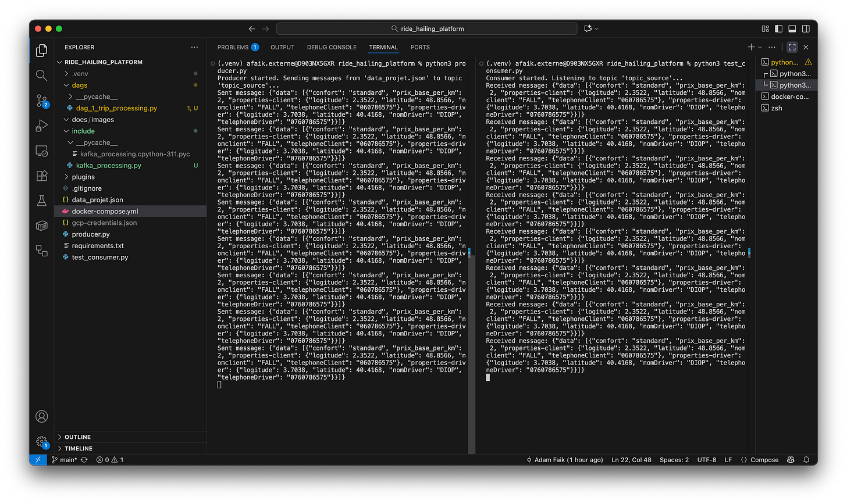The image size is (847, 504).
Task: Select the zsh terminal in list
Action: coord(786,108)
